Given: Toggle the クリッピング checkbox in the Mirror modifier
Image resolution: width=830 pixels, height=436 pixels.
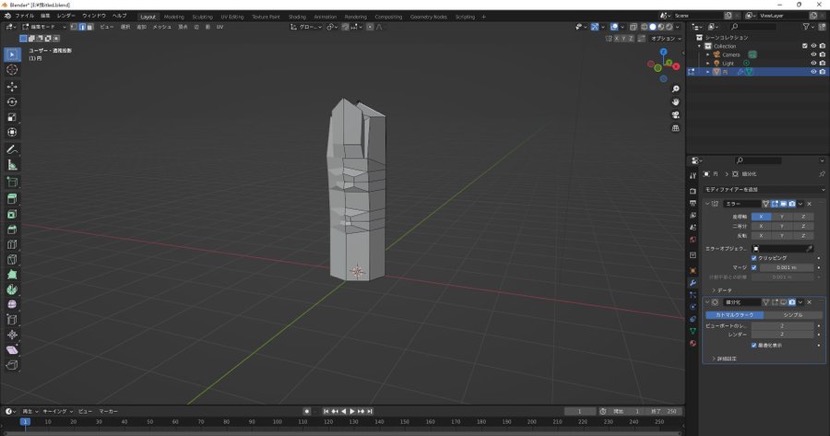Looking at the screenshot, I should pyautogui.click(x=754, y=258).
